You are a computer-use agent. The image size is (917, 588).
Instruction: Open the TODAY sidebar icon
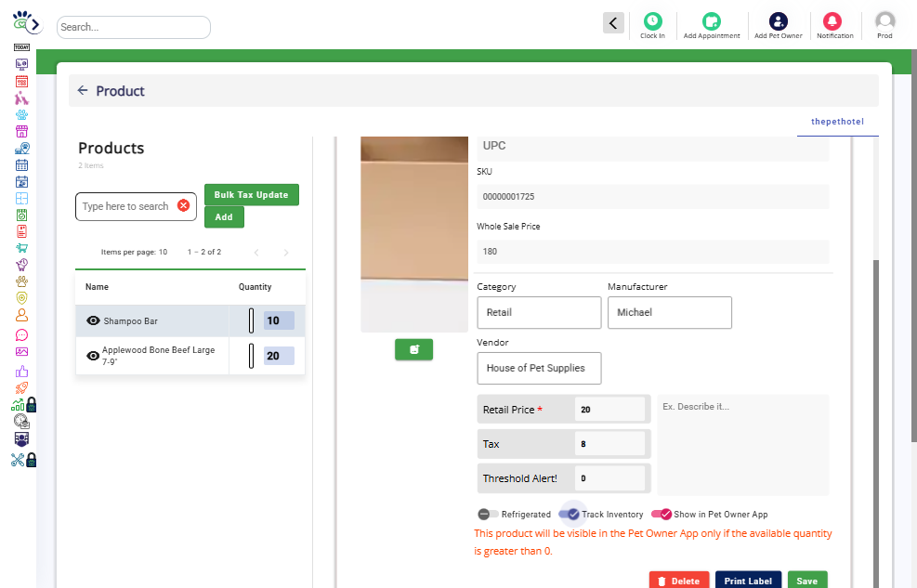tap(21, 47)
